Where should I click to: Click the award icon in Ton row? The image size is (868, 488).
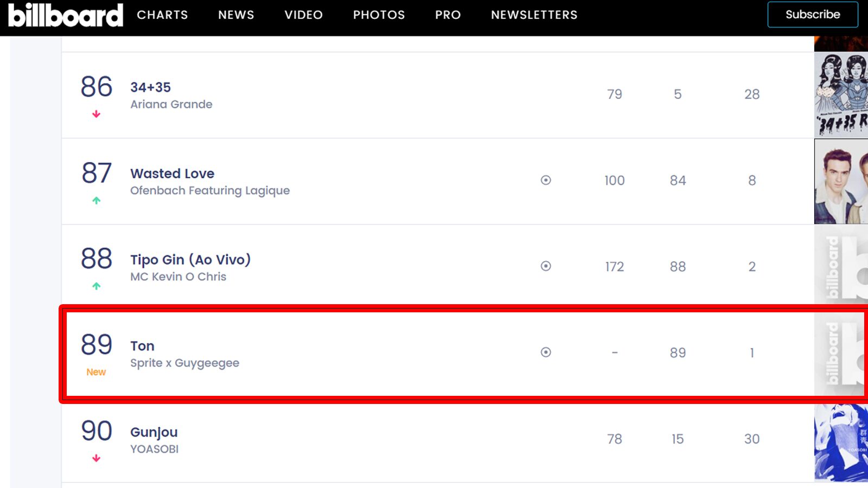(x=546, y=352)
